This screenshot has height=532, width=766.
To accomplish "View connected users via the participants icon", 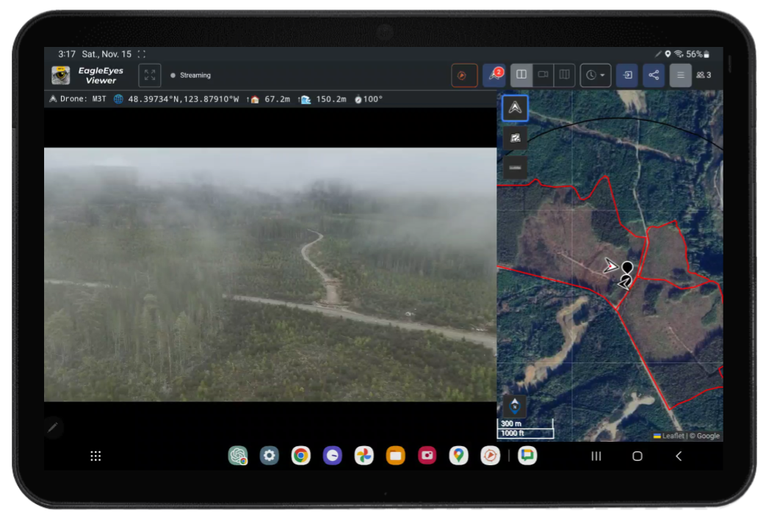I will [x=703, y=75].
